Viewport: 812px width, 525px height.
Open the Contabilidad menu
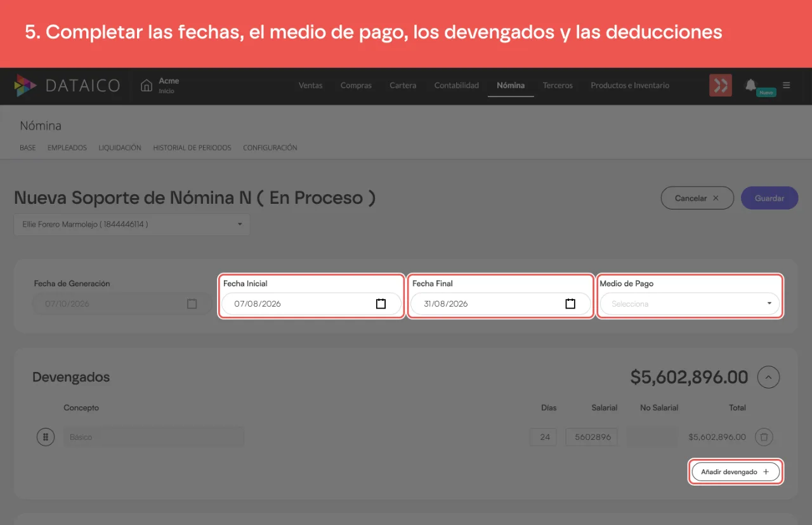click(x=456, y=85)
